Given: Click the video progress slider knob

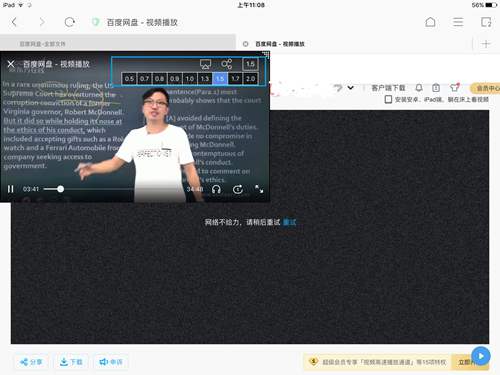Looking at the screenshot, I should point(60,189).
